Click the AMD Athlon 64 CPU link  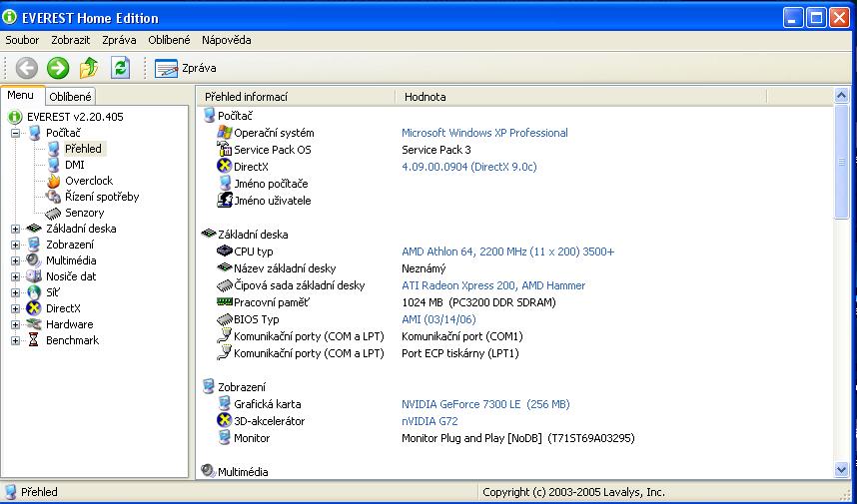point(507,252)
